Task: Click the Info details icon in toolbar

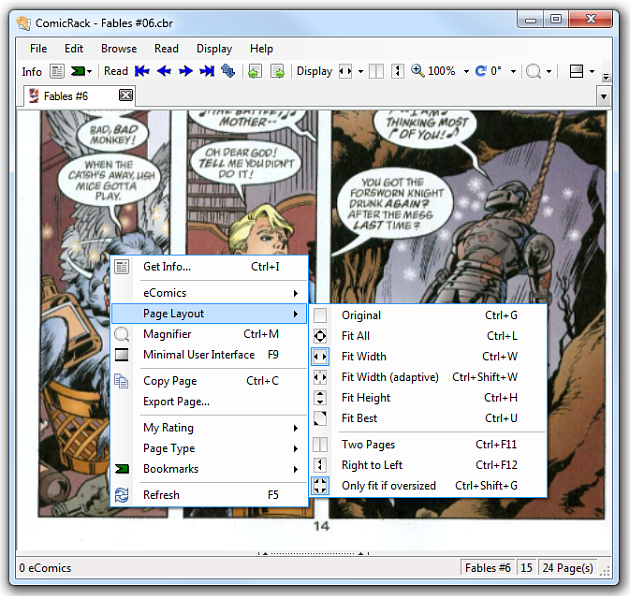Action: [x=57, y=72]
